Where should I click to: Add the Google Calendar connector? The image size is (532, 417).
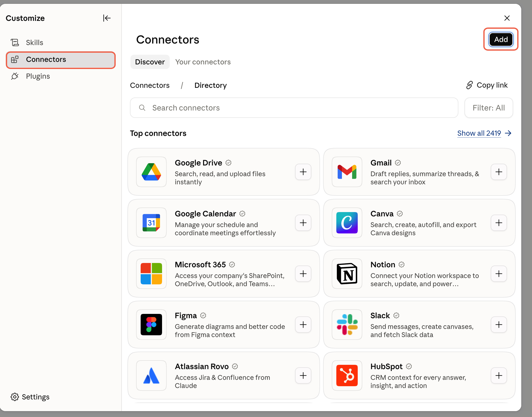coord(303,223)
